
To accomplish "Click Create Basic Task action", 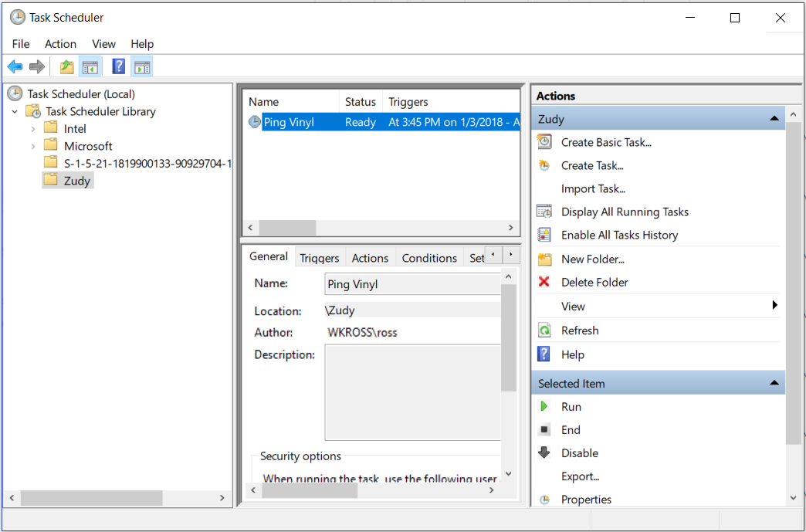I will pos(605,142).
